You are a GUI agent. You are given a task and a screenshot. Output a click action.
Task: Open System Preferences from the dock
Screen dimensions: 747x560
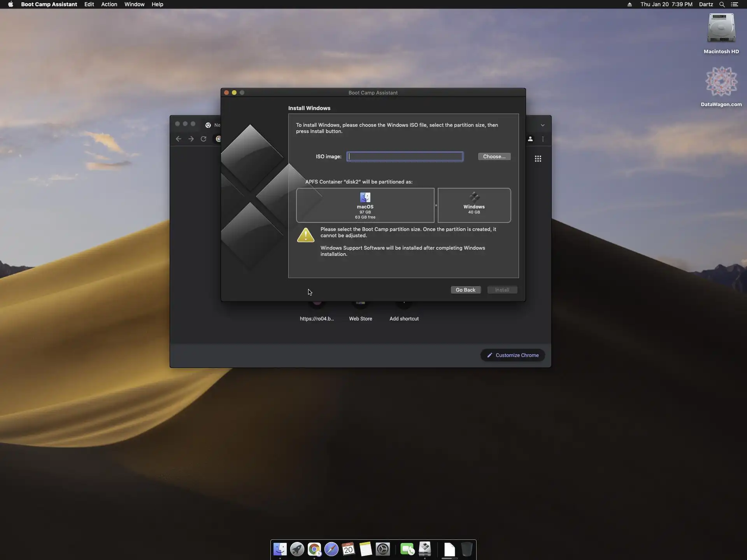click(383, 549)
